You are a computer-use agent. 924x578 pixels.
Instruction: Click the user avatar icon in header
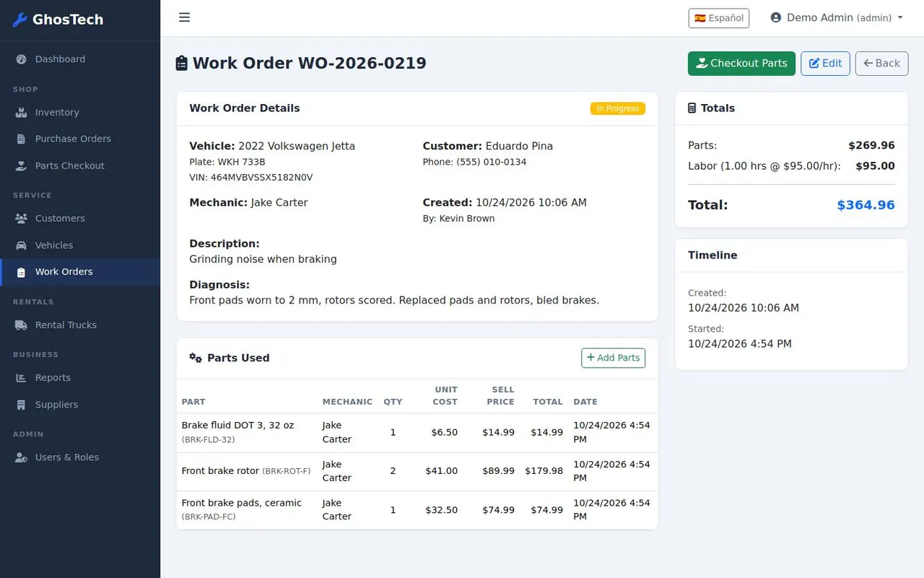[776, 17]
